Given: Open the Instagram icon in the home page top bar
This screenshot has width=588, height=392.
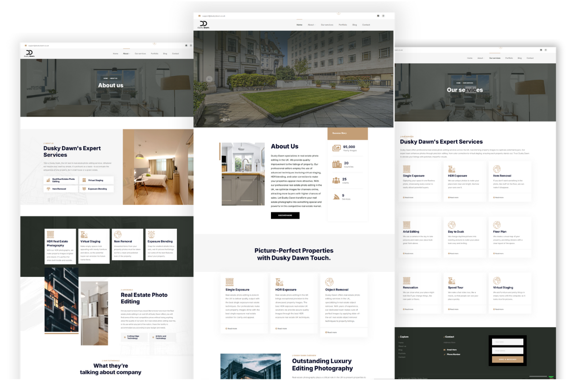Looking at the screenshot, I should 383,16.
